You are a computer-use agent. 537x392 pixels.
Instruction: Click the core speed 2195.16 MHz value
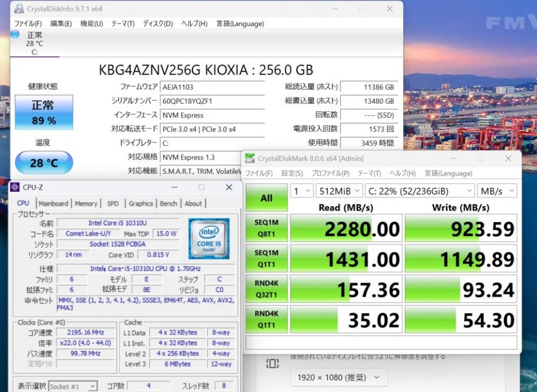click(x=85, y=332)
